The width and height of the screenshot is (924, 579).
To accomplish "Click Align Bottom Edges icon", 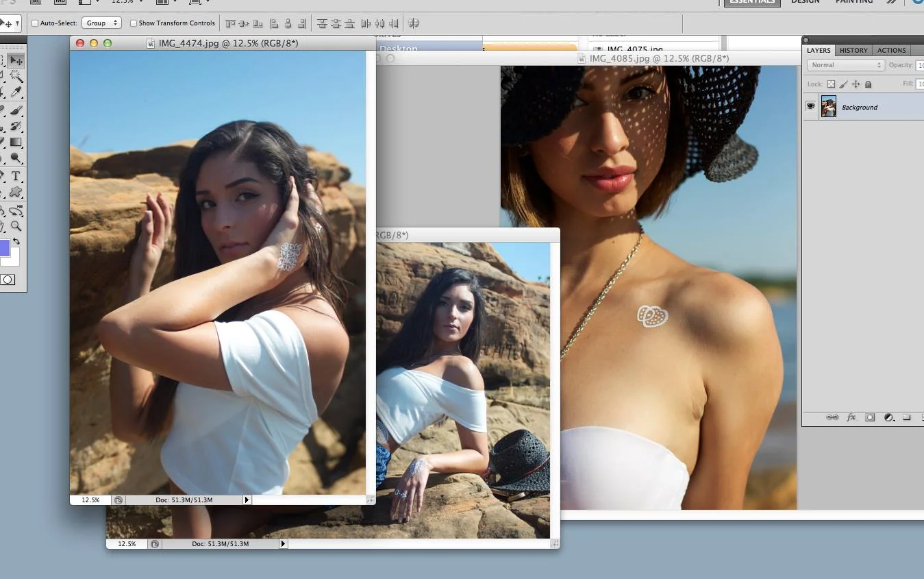I will 258,23.
